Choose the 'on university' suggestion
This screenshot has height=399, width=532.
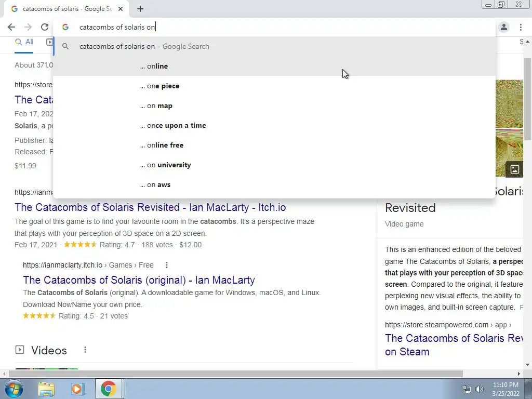tap(274, 165)
